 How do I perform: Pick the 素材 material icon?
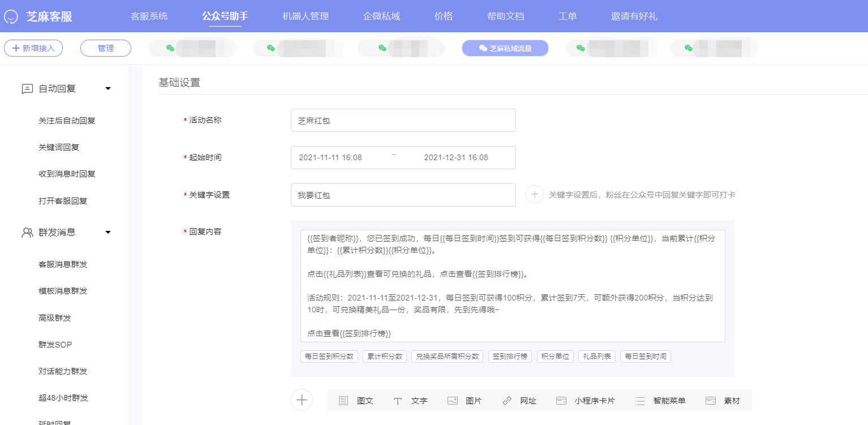coord(711,401)
